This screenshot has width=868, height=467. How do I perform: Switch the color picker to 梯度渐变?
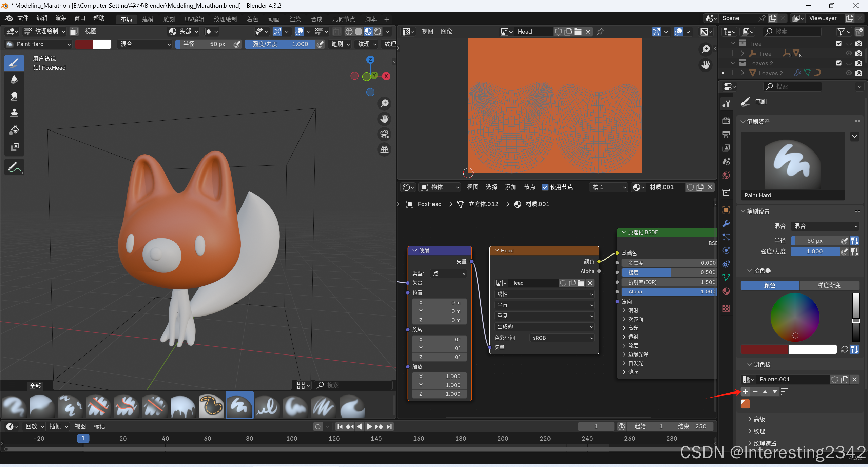[829, 285]
